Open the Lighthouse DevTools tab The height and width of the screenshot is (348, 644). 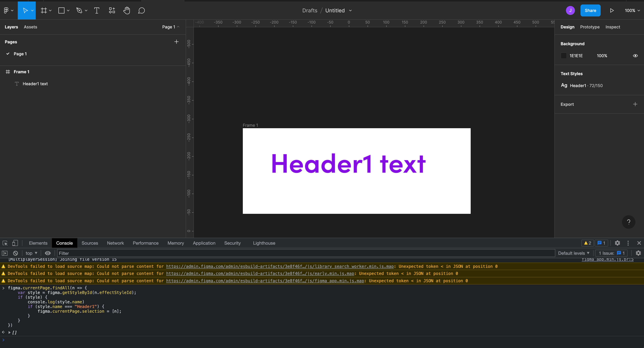pos(264,243)
